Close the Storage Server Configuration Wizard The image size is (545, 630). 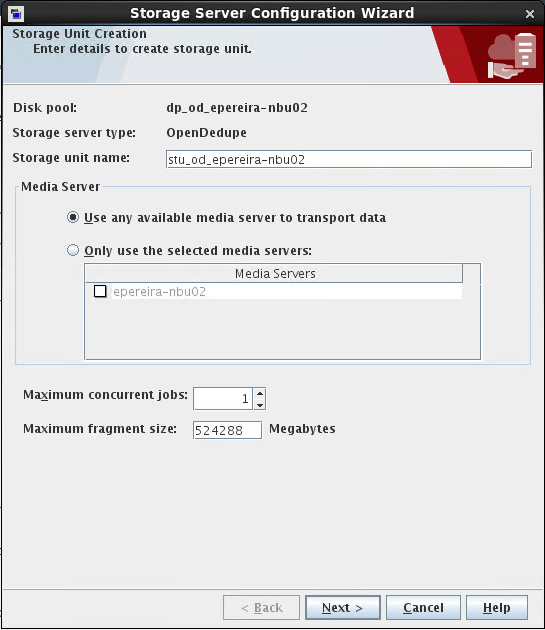[530, 14]
